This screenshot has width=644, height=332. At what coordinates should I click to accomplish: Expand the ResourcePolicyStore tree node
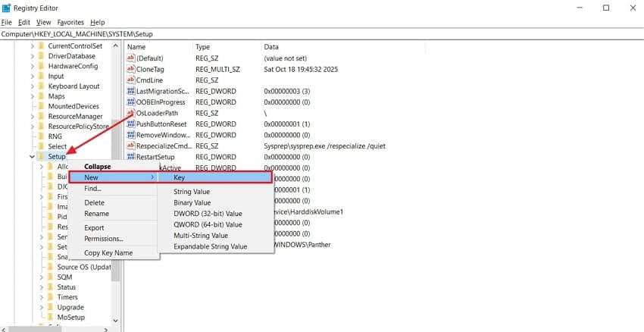coord(32,126)
